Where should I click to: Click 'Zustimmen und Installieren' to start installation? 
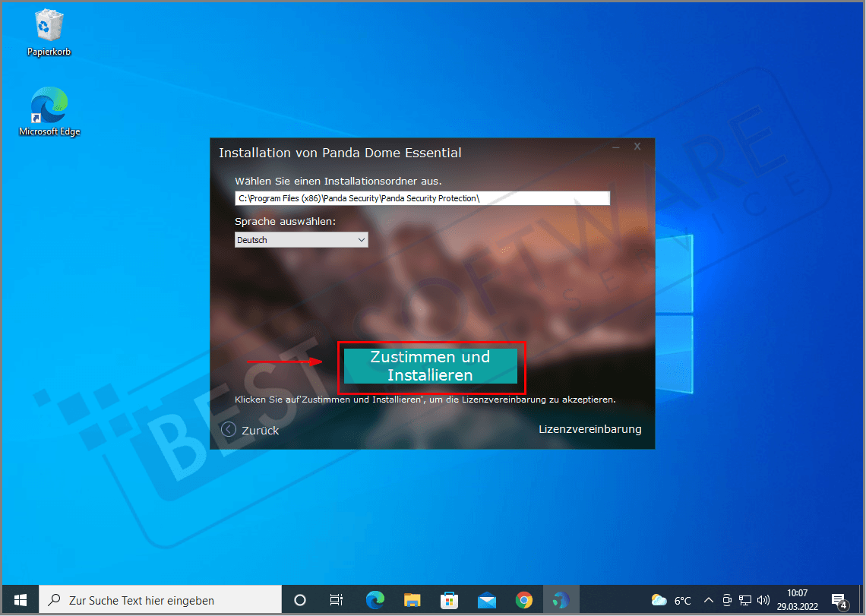pos(431,366)
